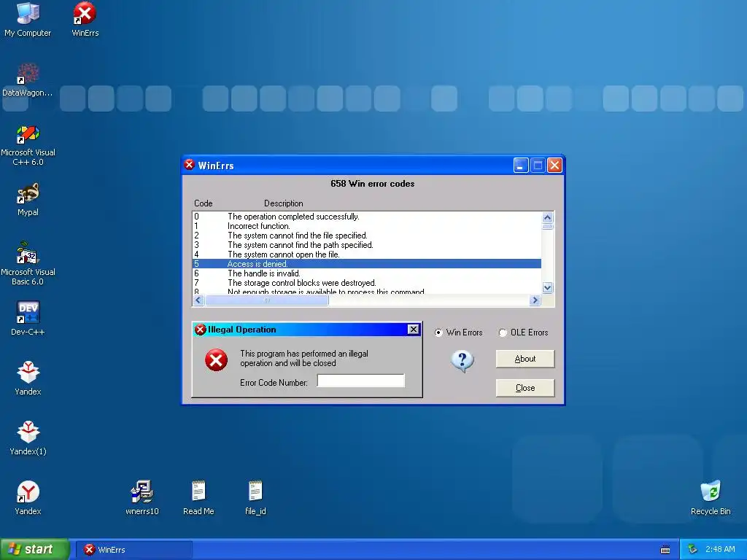Open the My Computer desktop icon

click(x=28, y=19)
